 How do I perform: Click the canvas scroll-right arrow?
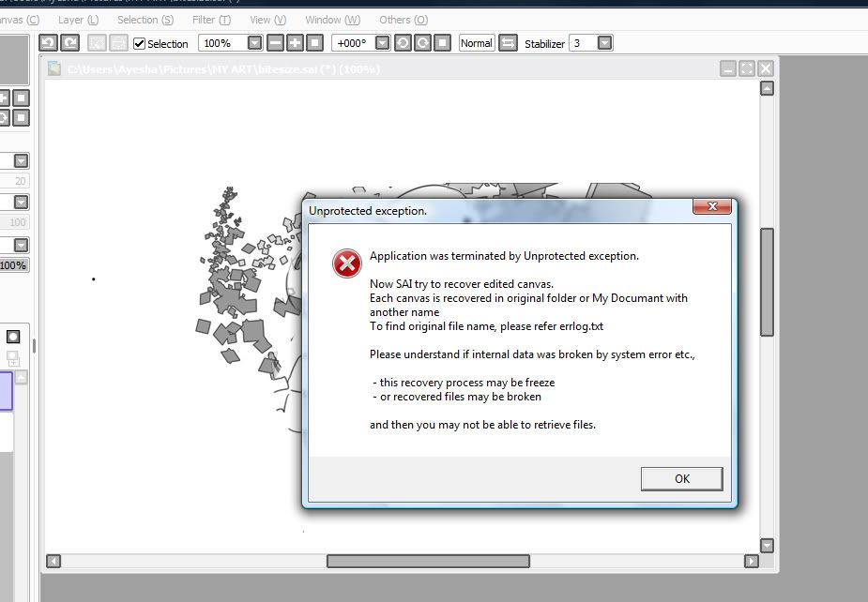click(752, 561)
